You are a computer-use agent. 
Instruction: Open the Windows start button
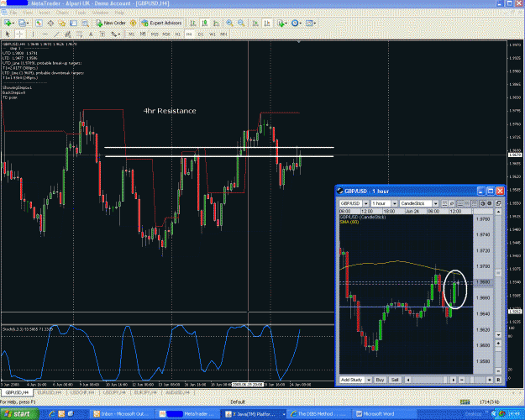(x=19, y=413)
